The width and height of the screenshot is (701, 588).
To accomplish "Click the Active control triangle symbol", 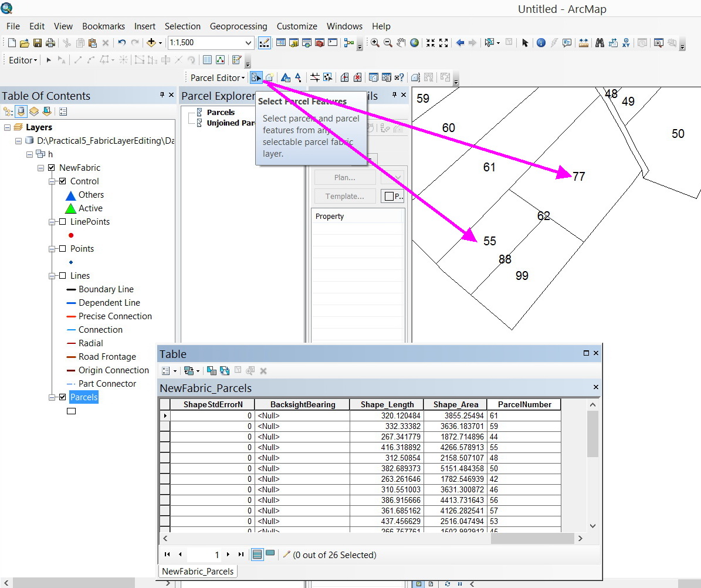I will pos(70,208).
